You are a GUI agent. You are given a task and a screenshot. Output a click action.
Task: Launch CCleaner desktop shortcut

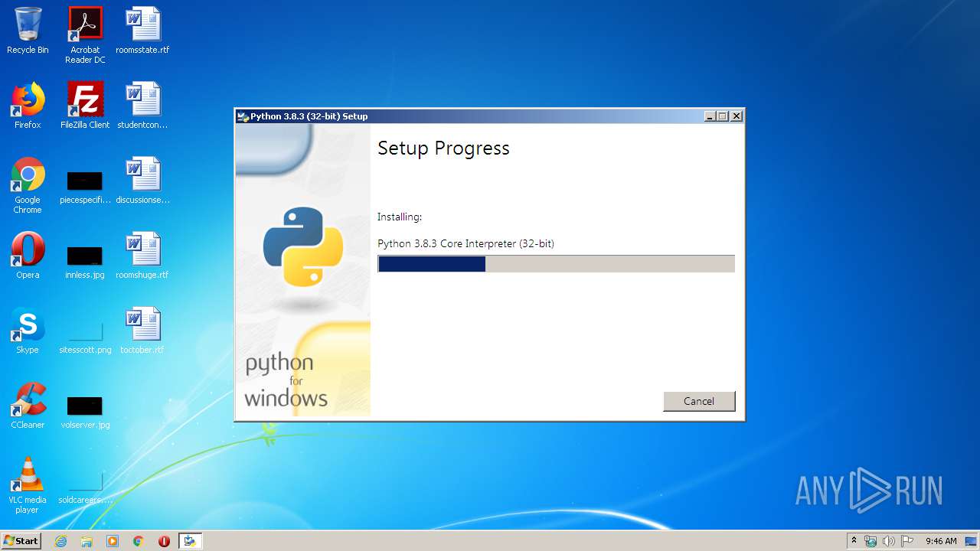tap(28, 406)
